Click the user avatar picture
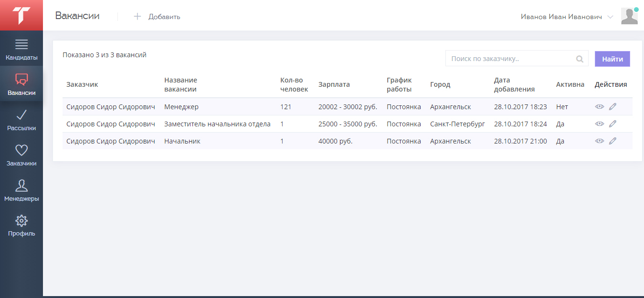This screenshot has height=298, width=644. (x=629, y=16)
